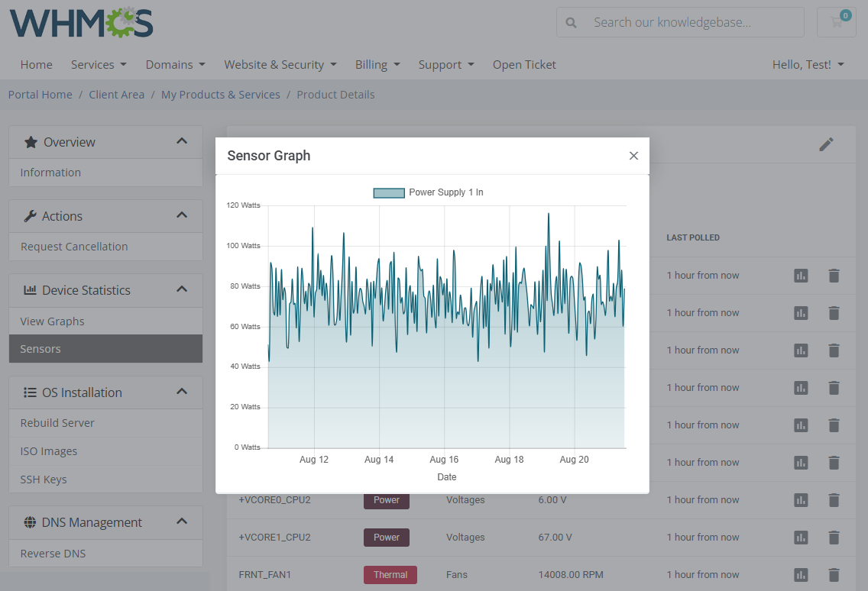
Task: Select the Domains menu item
Action: (175, 64)
